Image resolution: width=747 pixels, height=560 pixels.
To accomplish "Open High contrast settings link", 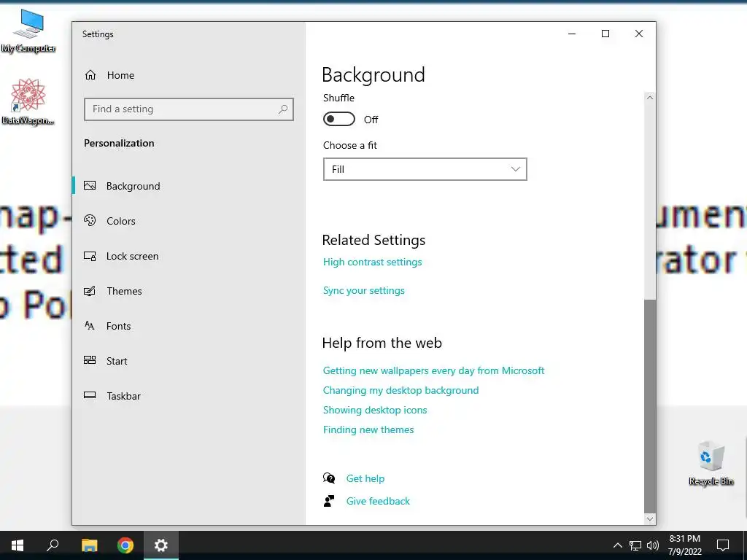I will pyautogui.click(x=373, y=262).
